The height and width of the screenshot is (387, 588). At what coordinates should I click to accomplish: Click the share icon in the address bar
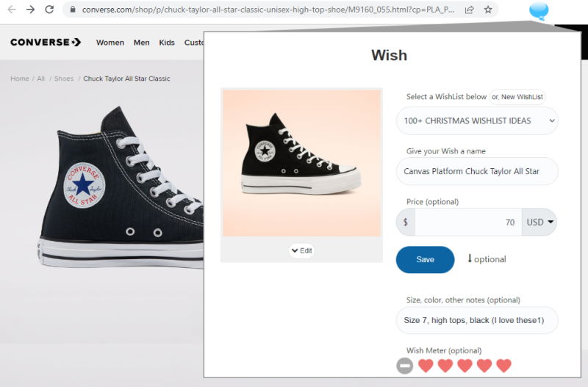tap(470, 10)
